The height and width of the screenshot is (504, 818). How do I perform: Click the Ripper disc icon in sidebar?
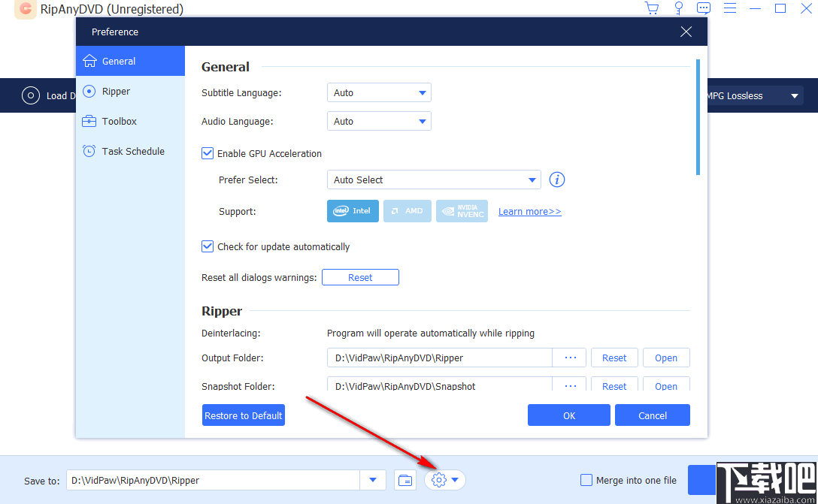pyautogui.click(x=89, y=91)
